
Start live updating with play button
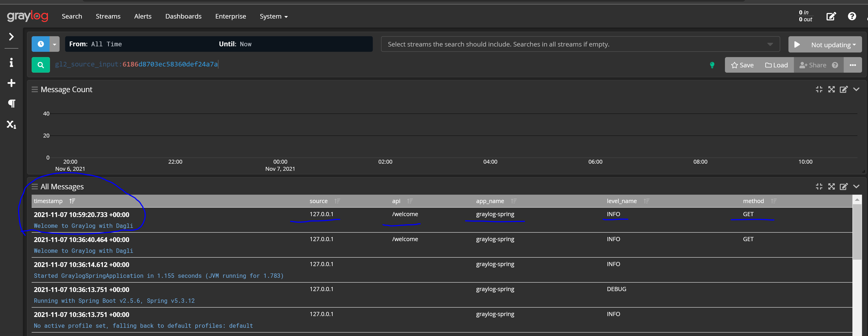[797, 44]
